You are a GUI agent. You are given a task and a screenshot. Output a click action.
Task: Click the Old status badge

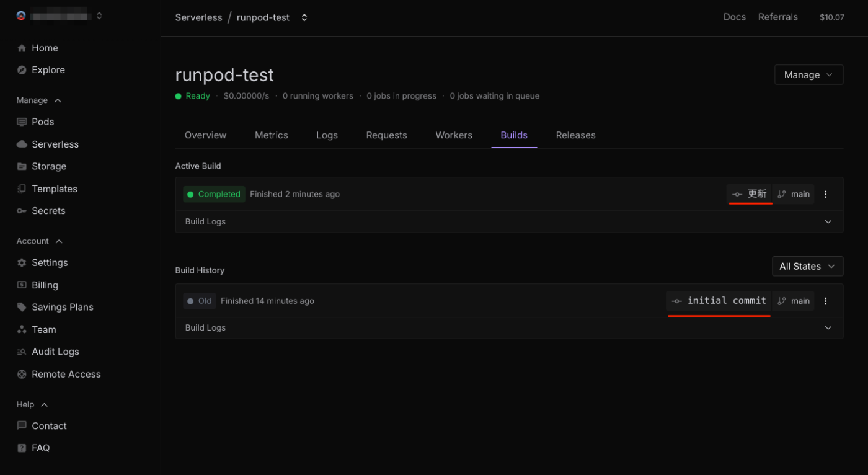[x=199, y=301]
